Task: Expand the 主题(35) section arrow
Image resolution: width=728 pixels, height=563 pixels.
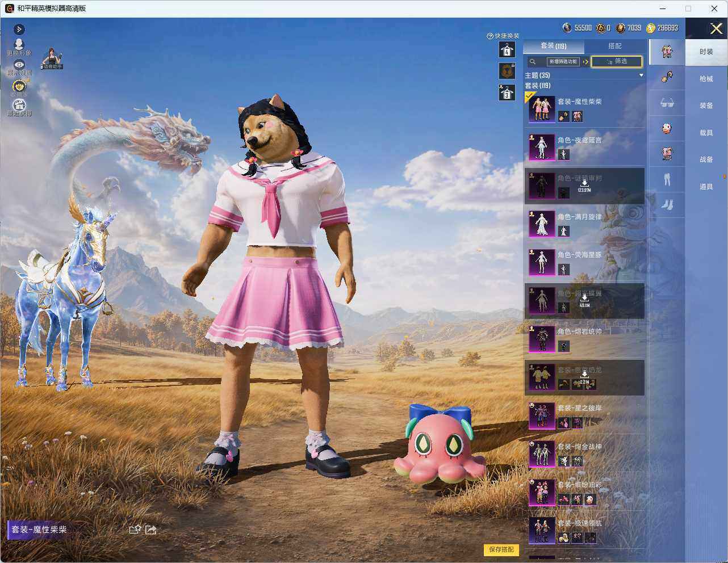Action: coord(641,75)
